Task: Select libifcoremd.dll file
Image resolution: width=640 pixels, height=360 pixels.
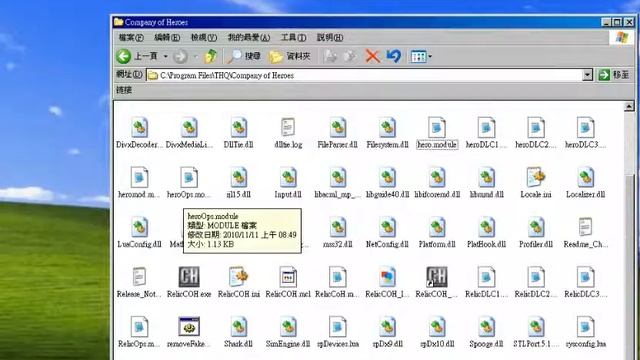Action: tap(437, 183)
